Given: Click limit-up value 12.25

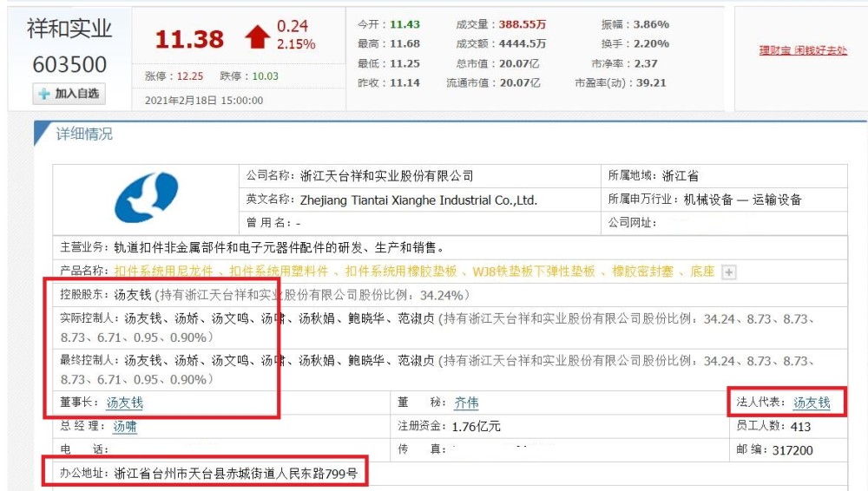Looking at the screenshot, I should 190,76.
